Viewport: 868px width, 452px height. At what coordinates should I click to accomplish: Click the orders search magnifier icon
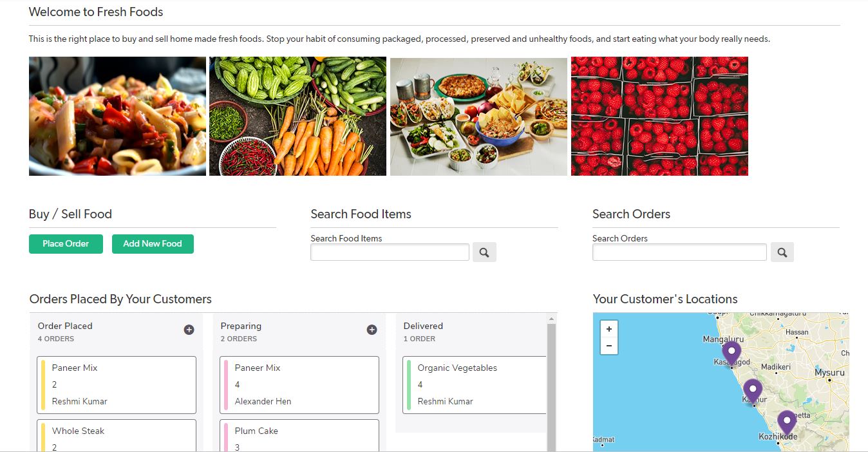click(x=782, y=252)
